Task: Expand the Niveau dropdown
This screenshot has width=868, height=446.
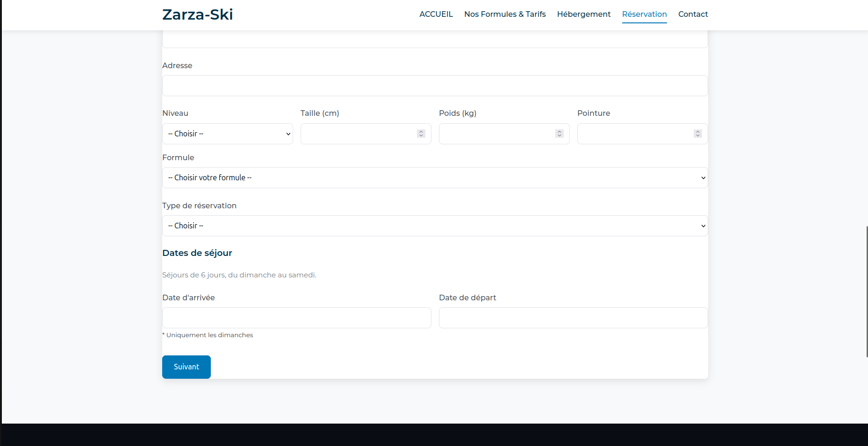Action: click(228, 134)
